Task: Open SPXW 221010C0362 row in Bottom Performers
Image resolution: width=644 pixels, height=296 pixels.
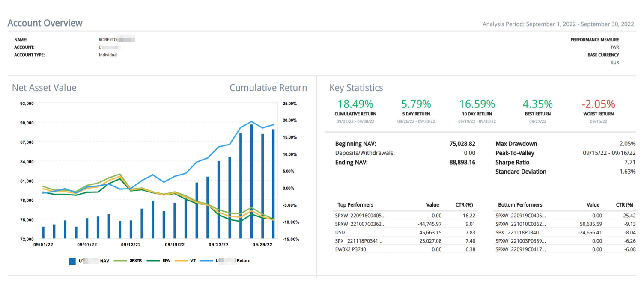Action: [564, 224]
